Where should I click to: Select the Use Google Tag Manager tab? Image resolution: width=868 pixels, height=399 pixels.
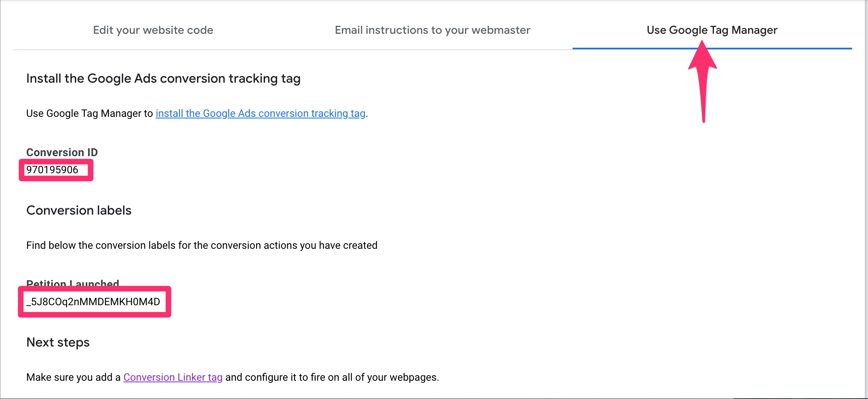point(712,30)
